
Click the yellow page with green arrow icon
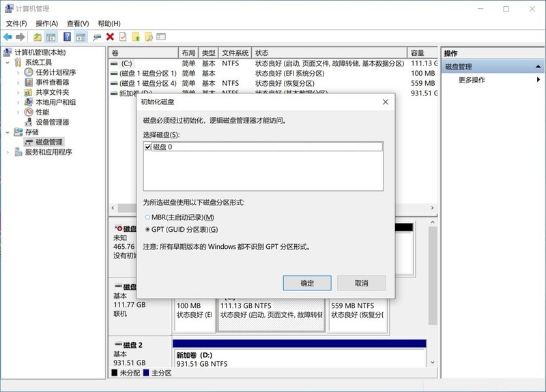[x=136, y=37]
